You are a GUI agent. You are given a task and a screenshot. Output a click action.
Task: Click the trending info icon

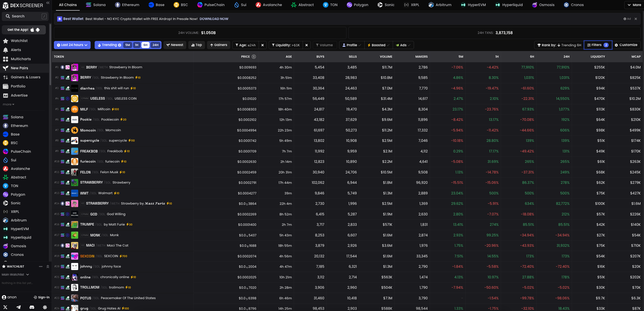(120, 45)
